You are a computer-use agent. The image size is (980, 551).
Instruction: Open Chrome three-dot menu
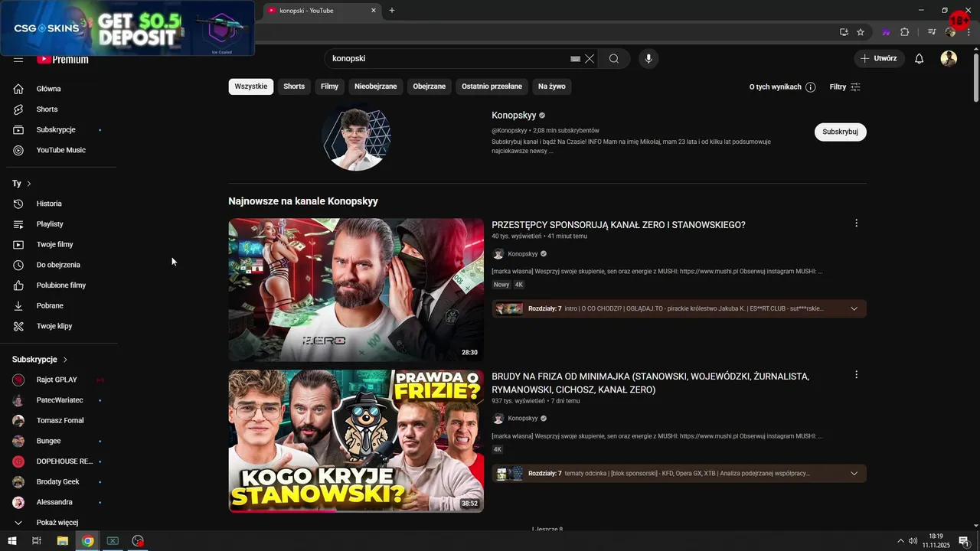coord(969,32)
